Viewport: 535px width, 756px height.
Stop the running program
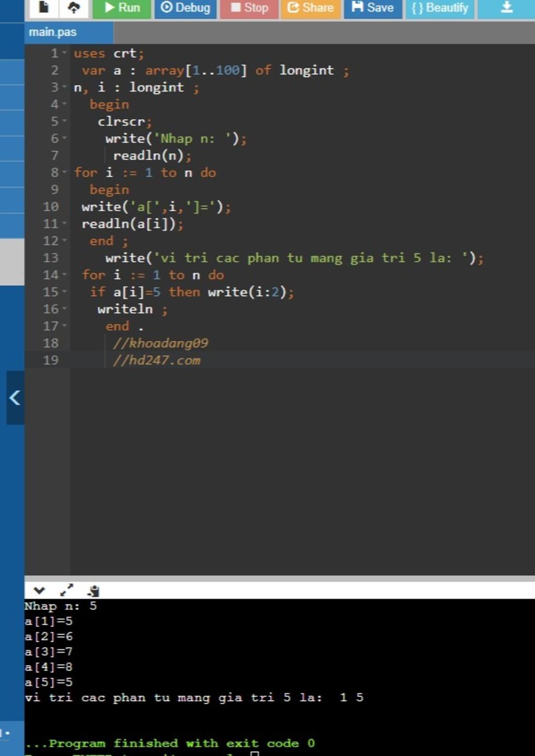pos(249,7)
